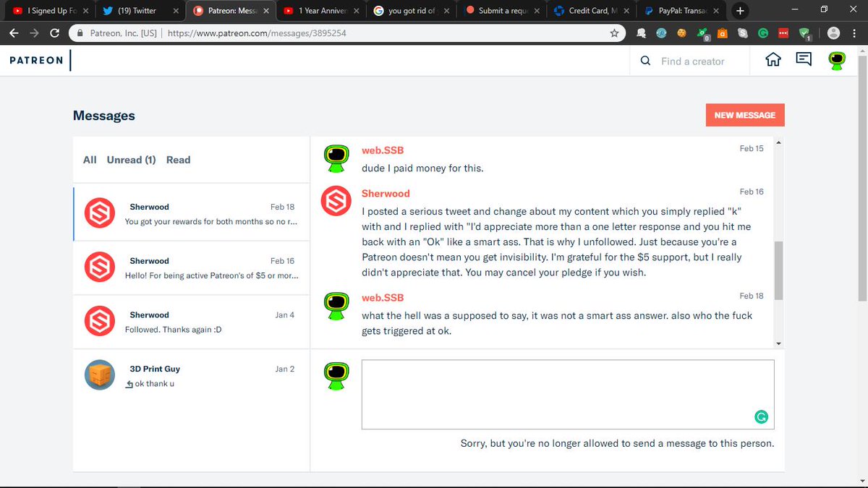Viewport: 868px width, 488px height.
Task: Open the Chrome three-dot menu
Action: point(855,33)
